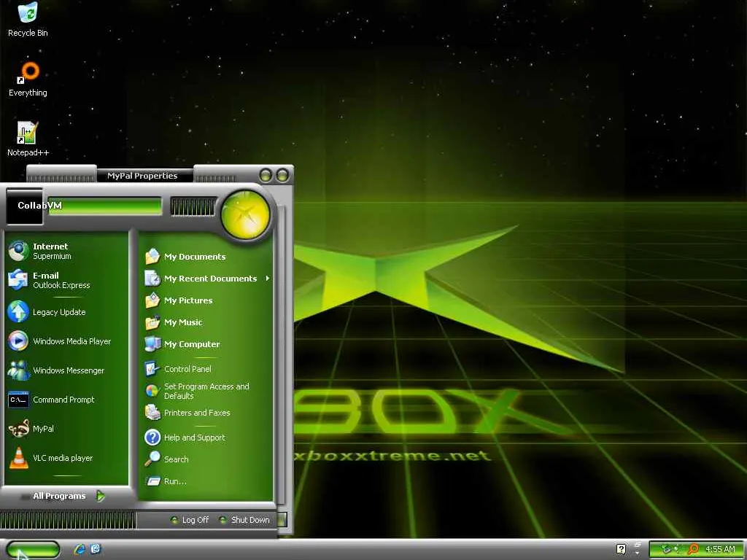Click the CollabVM user name
Viewport: 747px width, 560px height.
[39, 205]
